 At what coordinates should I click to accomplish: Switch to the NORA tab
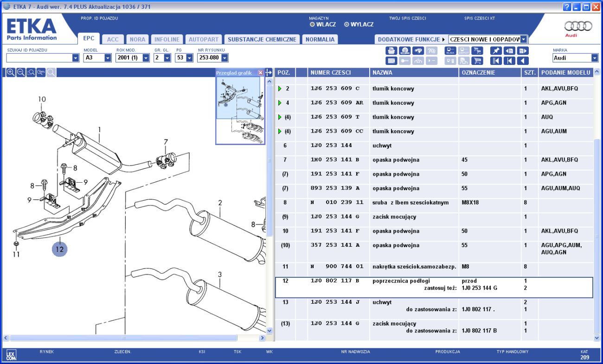pos(137,39)
